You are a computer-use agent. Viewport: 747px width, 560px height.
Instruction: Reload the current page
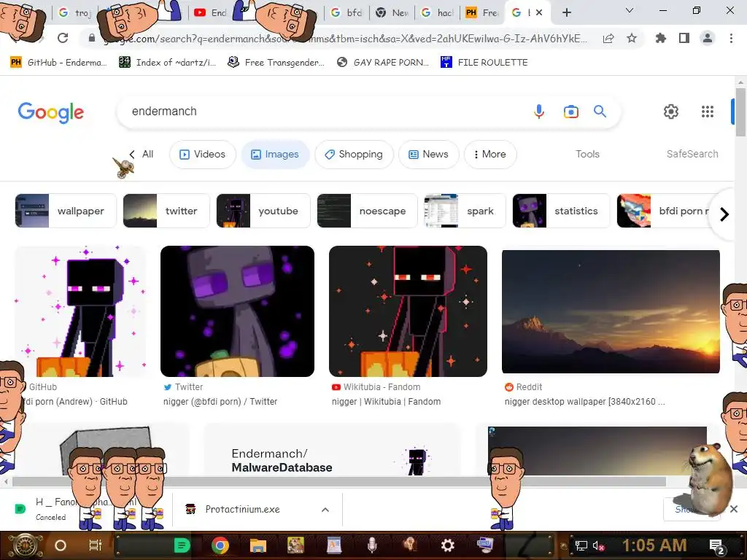click(63, 38)
